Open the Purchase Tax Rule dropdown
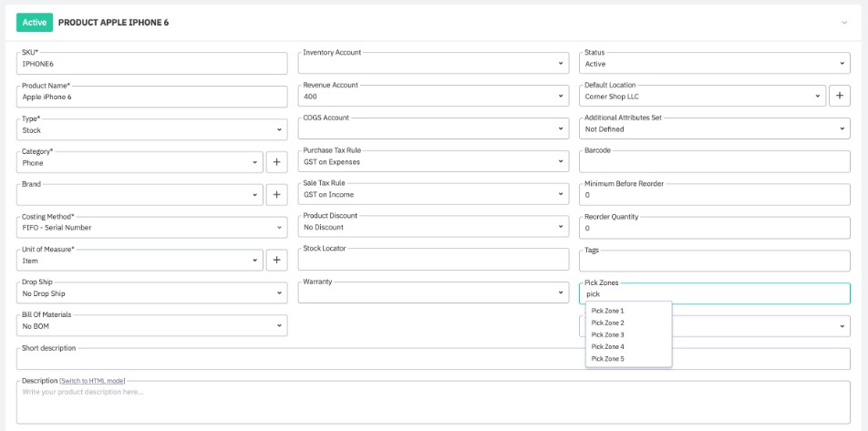The width and height of the screenshot is (868, 431). [433, 162]
